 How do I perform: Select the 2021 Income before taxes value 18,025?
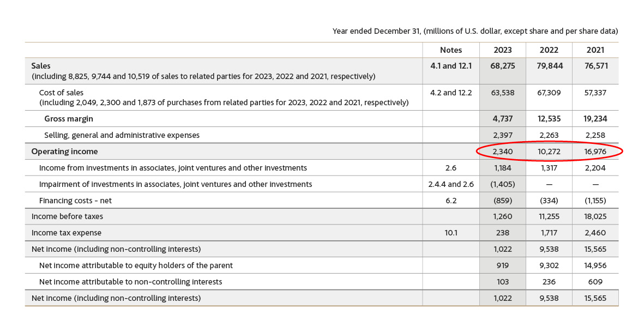595,216
